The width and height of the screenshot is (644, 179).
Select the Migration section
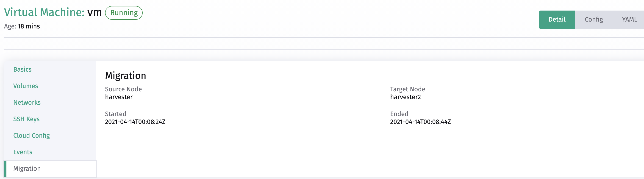[27, 168]
